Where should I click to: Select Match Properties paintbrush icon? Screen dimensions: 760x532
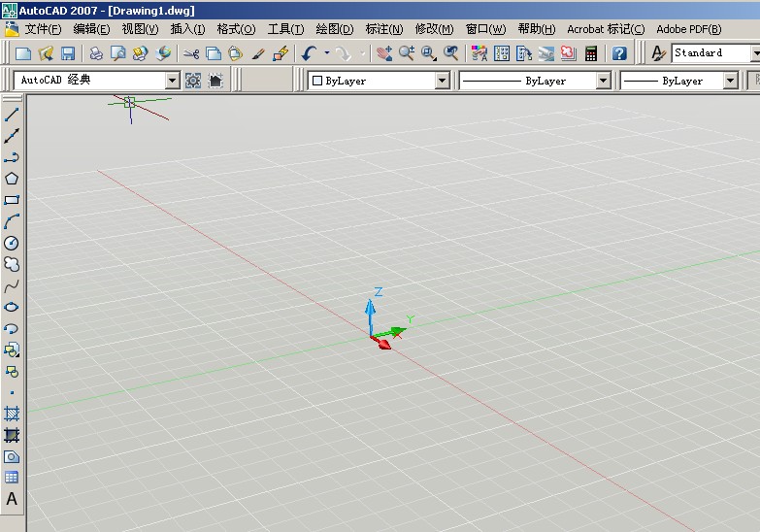click(258, 53)
